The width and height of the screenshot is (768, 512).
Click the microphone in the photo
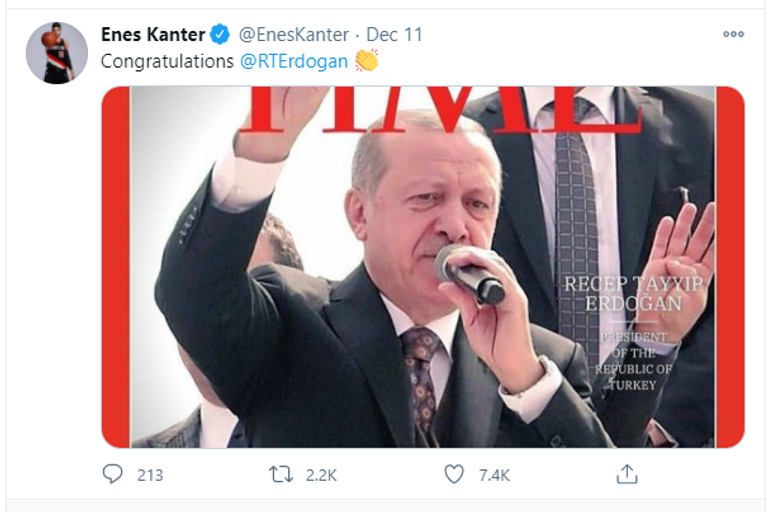point(469,274)
